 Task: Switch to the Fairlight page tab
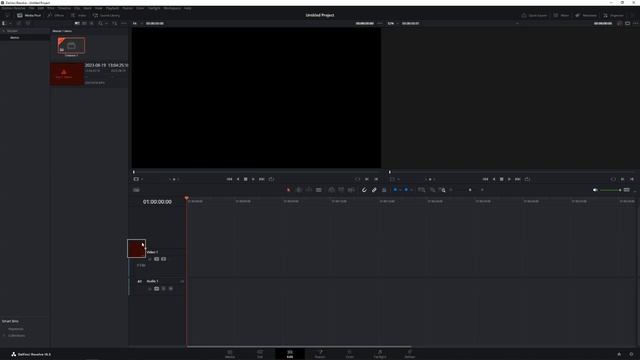pos(380,354)
